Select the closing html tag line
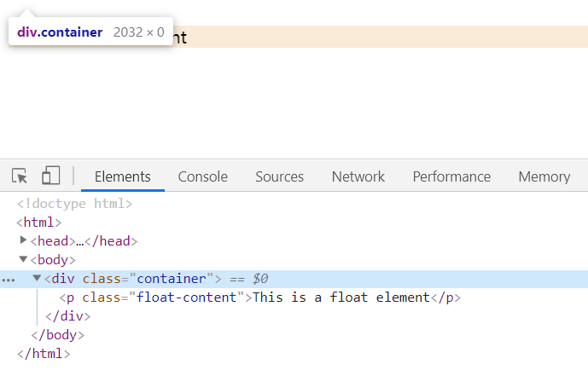This screenshot has width=588, height=370. click(43, 354)
